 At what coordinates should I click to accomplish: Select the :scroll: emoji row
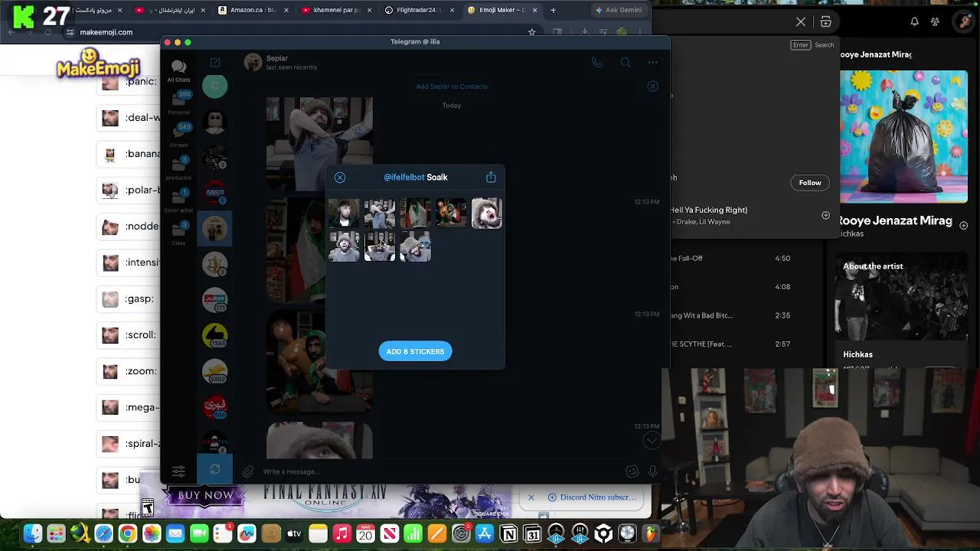[x=130, y=334]
